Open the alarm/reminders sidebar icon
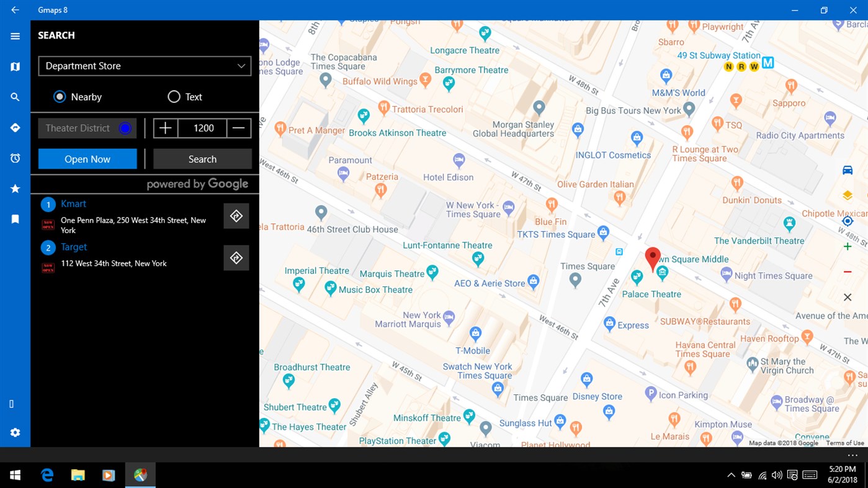This screenshot has width=868, height=488. click(x=14, y=158)
